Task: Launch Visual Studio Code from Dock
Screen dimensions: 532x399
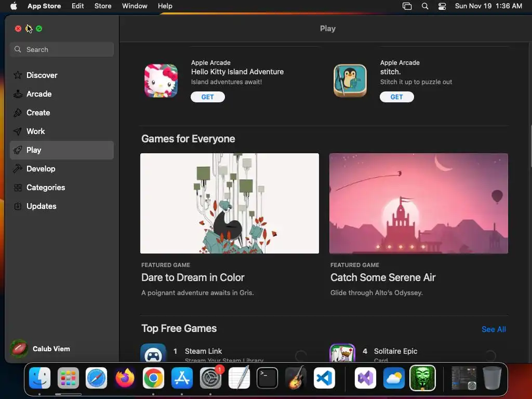Action: pyautogui.click(x=324, y=378)
